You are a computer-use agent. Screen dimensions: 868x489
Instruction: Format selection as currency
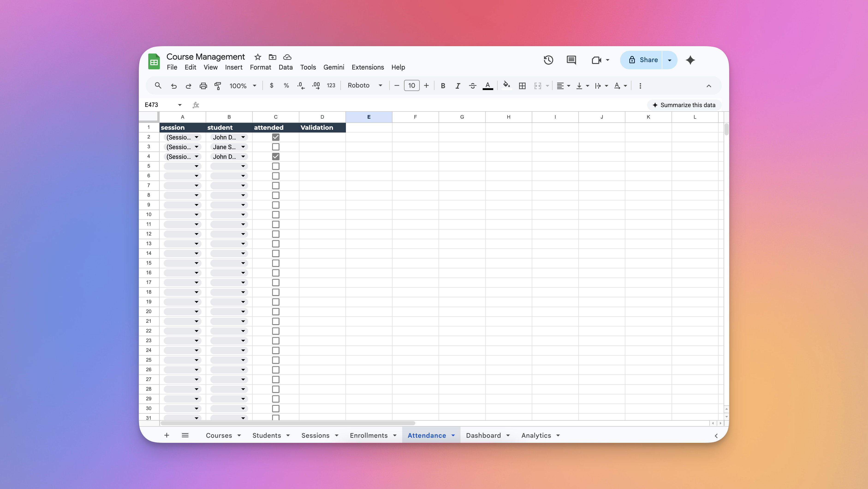(x=272, y=86)
